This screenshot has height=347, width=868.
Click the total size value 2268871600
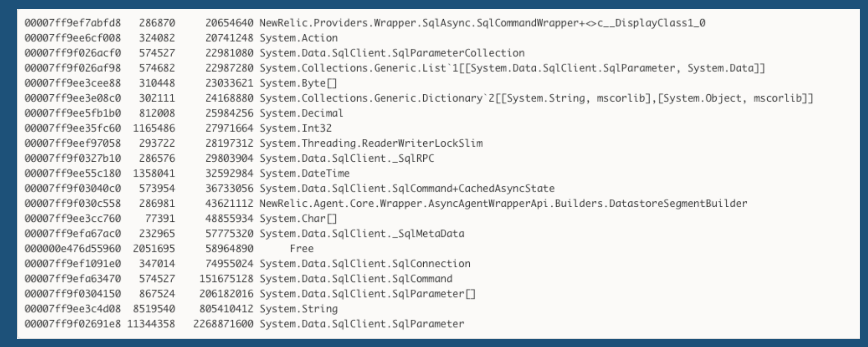223,324
